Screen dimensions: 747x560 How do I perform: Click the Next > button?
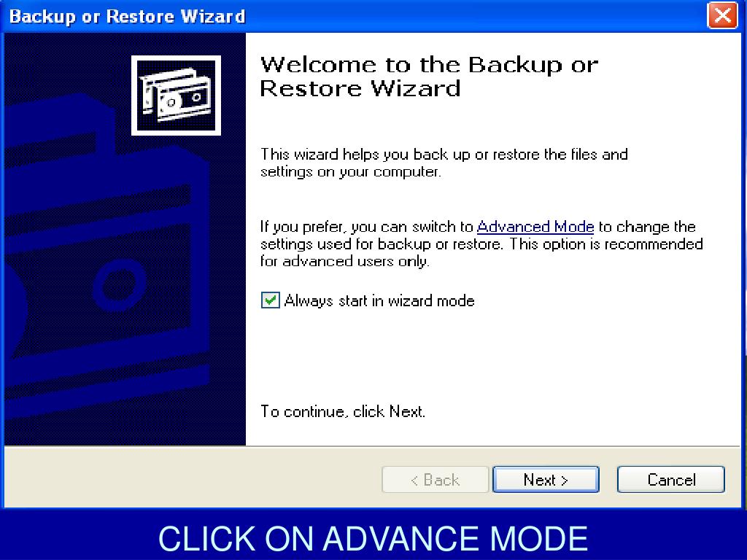[x=546, y=480]
